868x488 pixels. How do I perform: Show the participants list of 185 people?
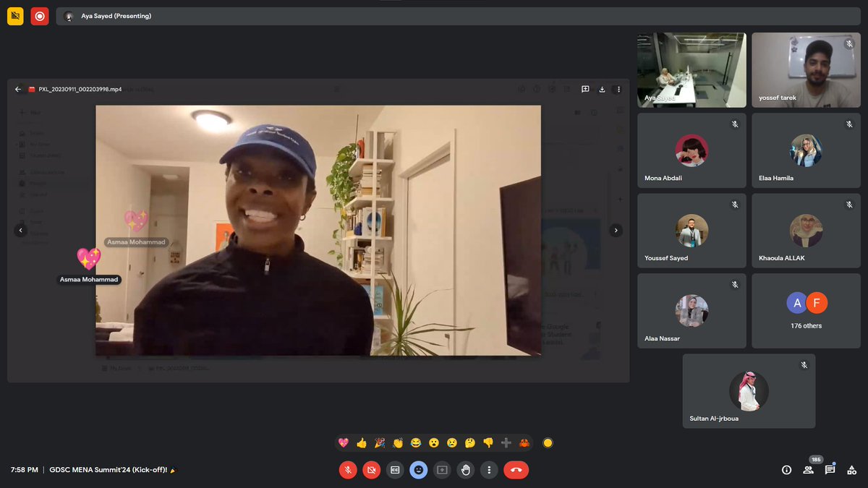click(x=809, y=470)
